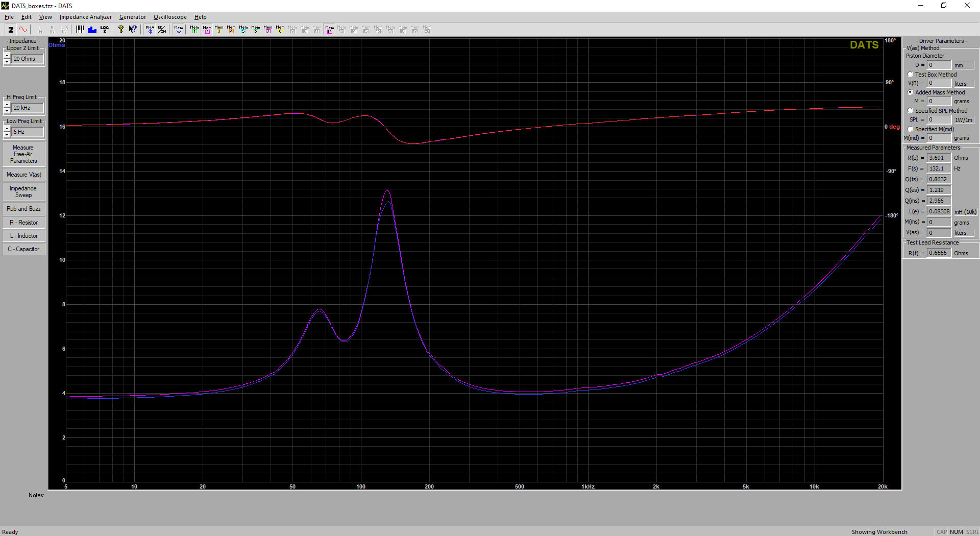The image size is (980, 536).
Task: Increase the Low Freq Limit value
Action: click(7, 129)
